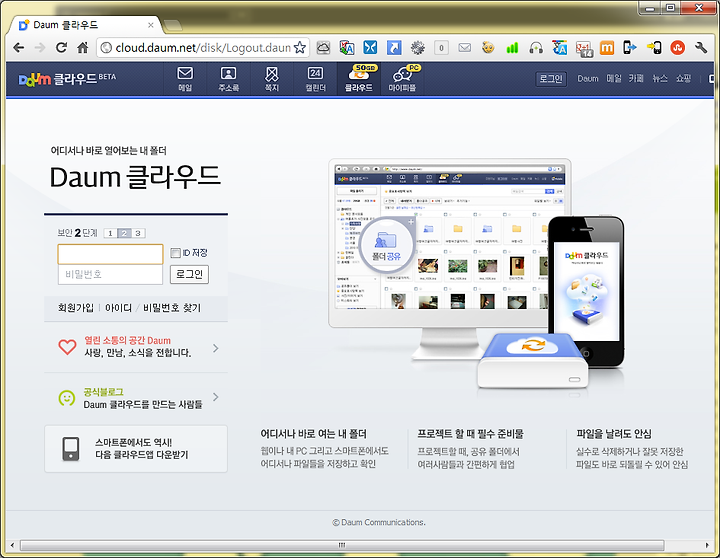Click © Daum Communications footer text
The image size is (720, 558).
(379, 523)
